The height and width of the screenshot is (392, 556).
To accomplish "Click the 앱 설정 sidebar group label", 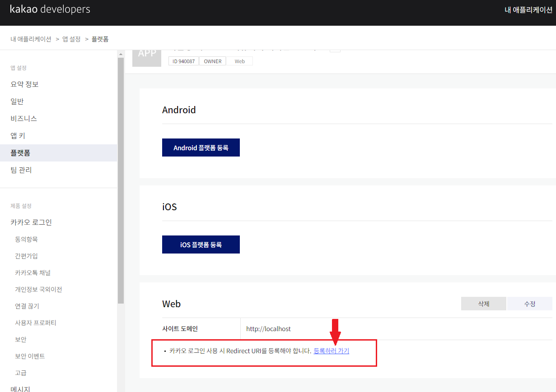I will 19,68.
